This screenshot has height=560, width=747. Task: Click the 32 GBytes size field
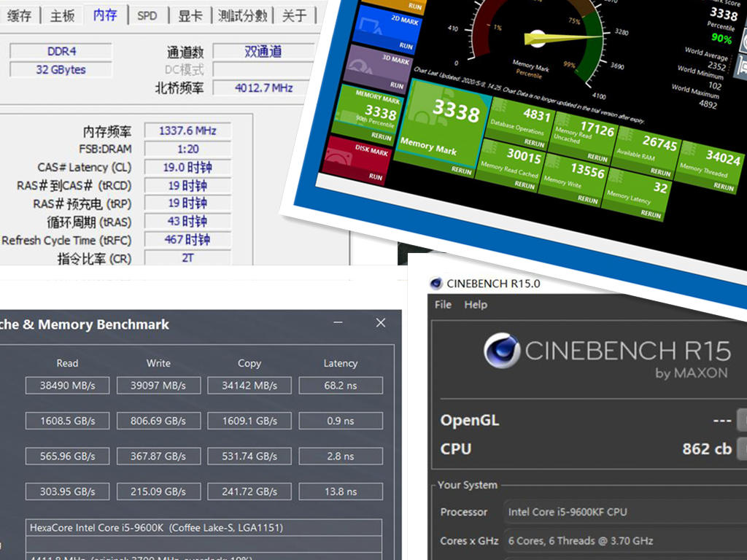click(61, 69)
